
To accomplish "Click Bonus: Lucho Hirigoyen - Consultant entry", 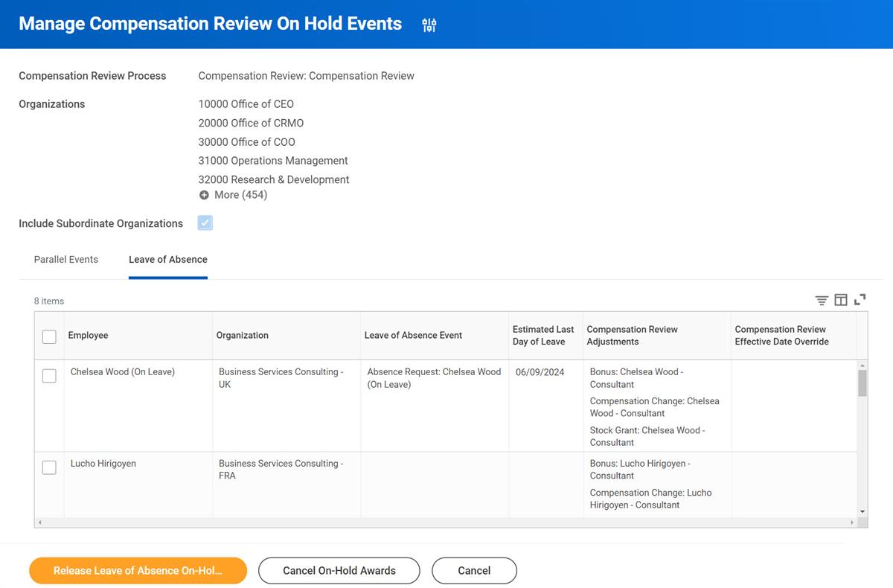I will [640, 470].
